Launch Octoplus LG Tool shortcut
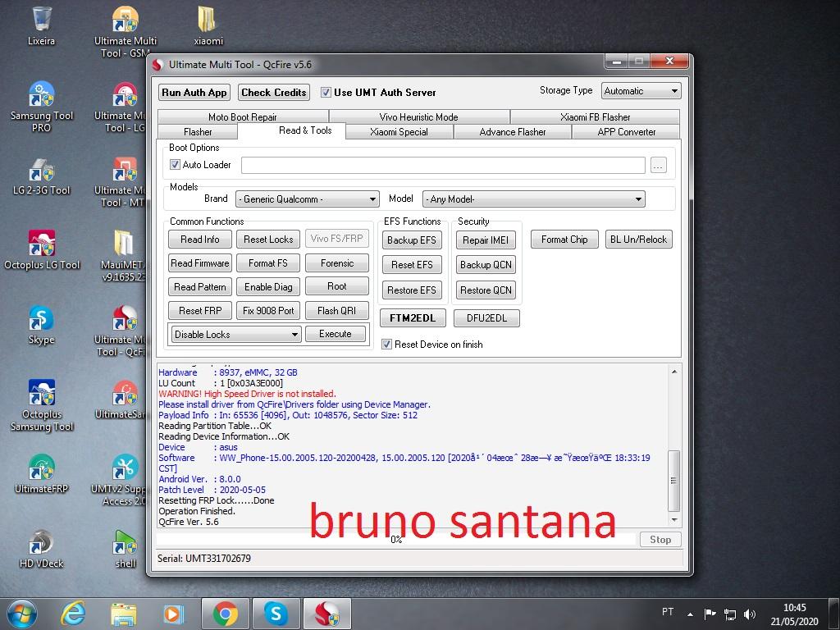The image size is (840, 630). [x=41, y=250]
